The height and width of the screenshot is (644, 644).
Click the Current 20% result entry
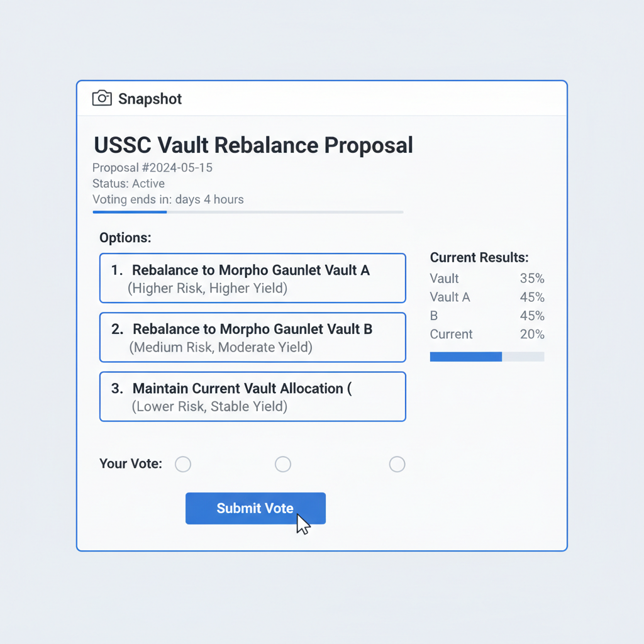(x=487, y=334)
